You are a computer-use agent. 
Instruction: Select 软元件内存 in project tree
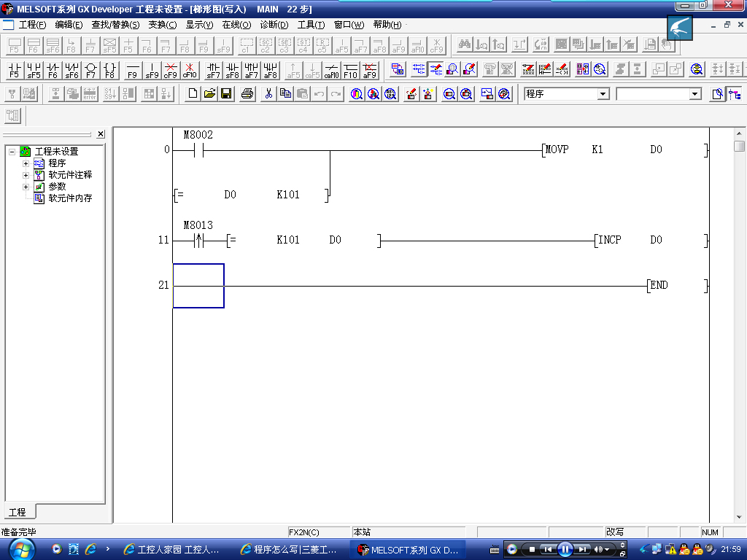70,198
